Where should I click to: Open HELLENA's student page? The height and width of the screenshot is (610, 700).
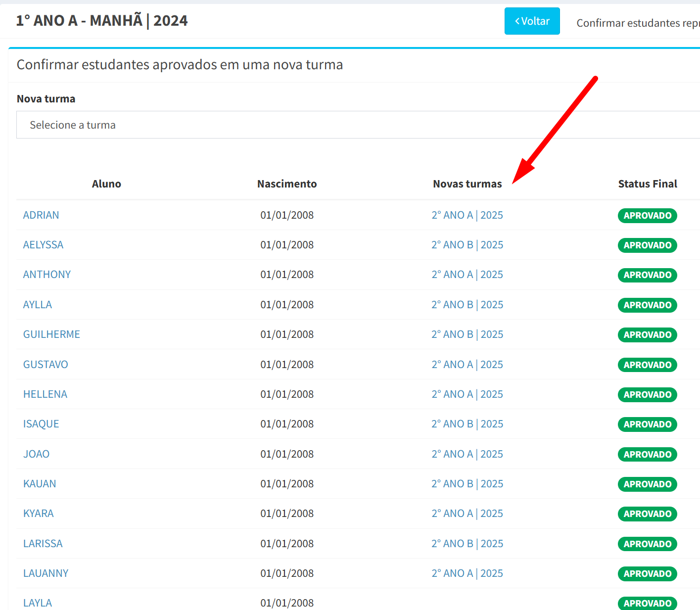pyautogui.click(x=45, y=394)
